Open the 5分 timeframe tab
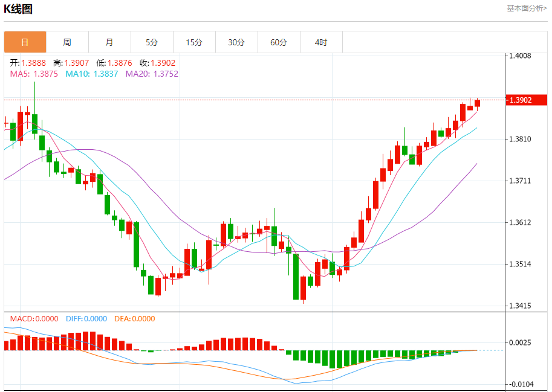Screen dimensions: 552x392 (x=152, y=42)
